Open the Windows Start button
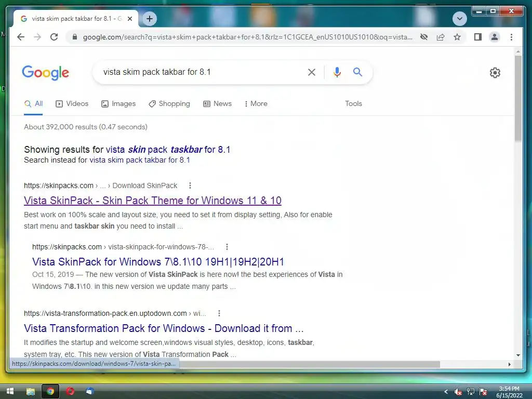 coord(10,391)
